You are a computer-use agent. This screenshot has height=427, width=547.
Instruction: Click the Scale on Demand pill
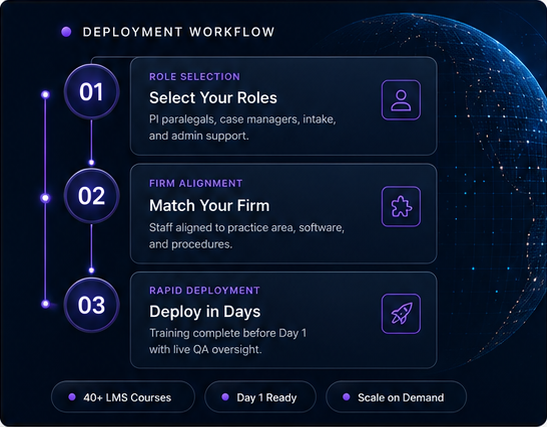[x=396, y=397]
